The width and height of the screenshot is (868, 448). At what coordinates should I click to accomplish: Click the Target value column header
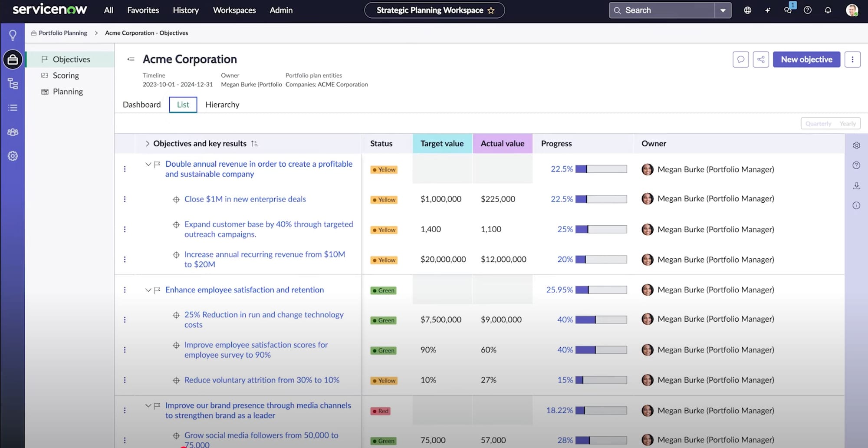pyautogui.click(x=442, y=144)
